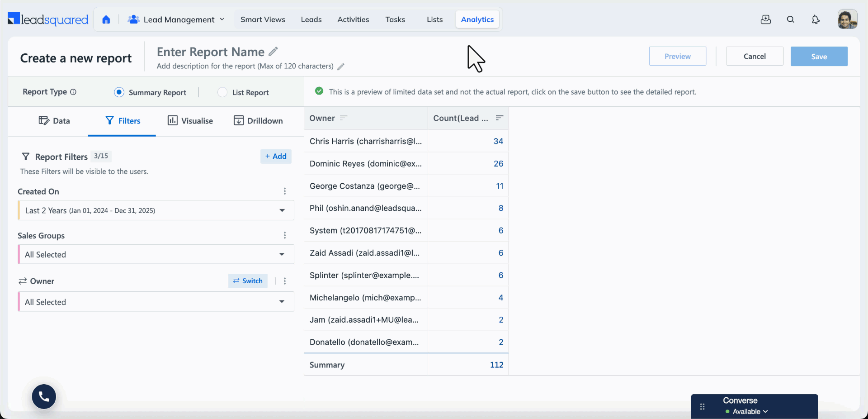Click count 11 for George Costanza
This screenshot has height=419, width=868.
pyautogui.click(x=500, y=186)
